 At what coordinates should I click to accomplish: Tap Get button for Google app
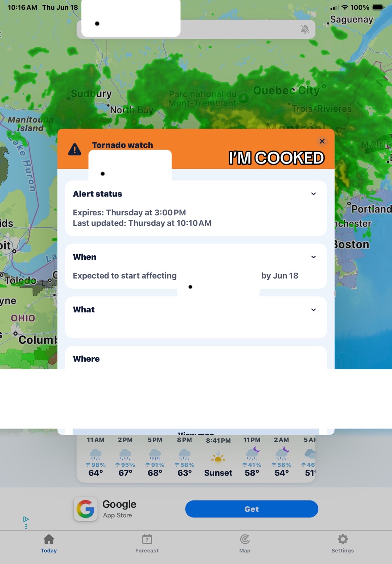click(x=252, y=509)
